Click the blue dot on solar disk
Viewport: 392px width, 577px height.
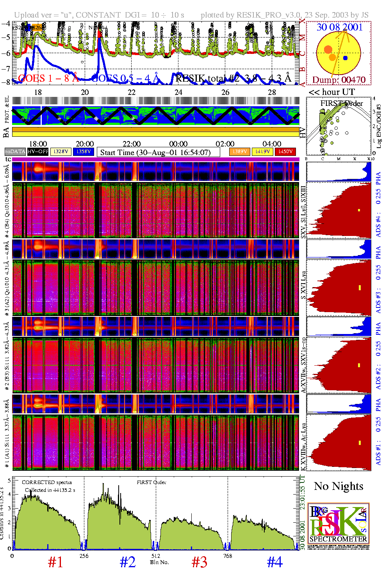[345, 58]
